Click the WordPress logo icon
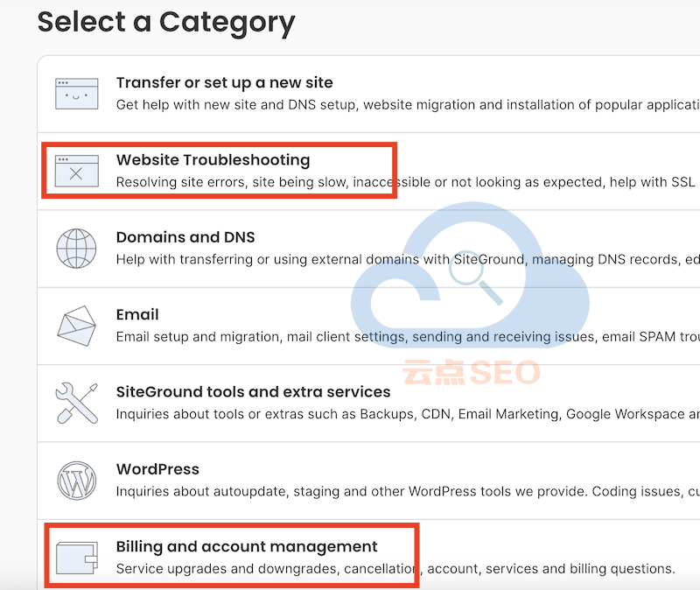 [x=77, y=481]
